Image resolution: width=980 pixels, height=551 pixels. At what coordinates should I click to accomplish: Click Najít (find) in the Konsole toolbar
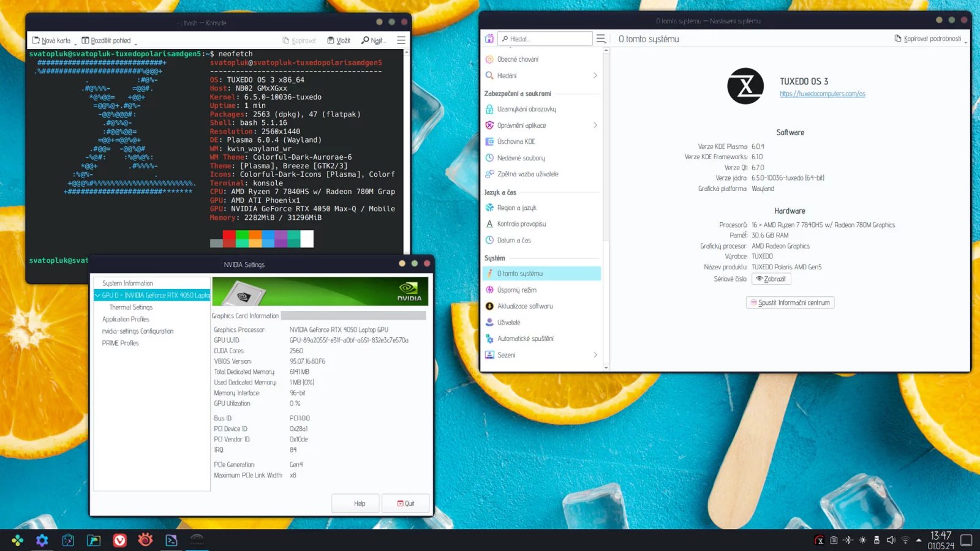pos(372,40)
